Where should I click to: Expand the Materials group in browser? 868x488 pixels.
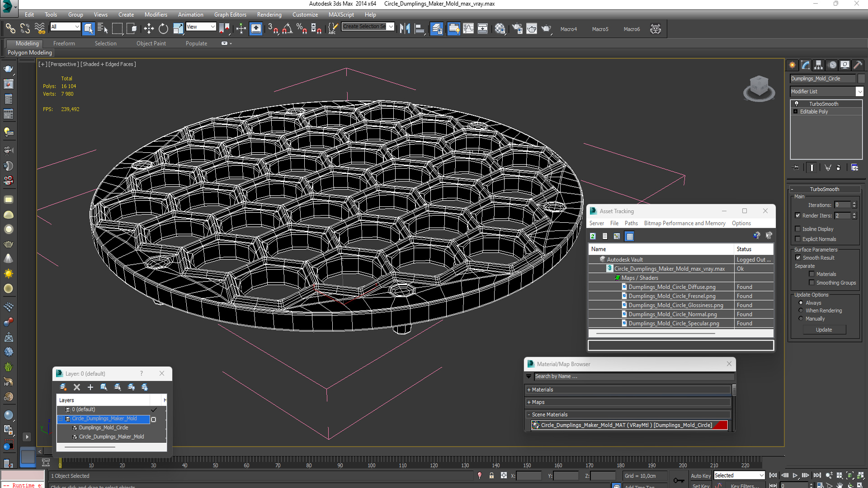pos(529,389)
